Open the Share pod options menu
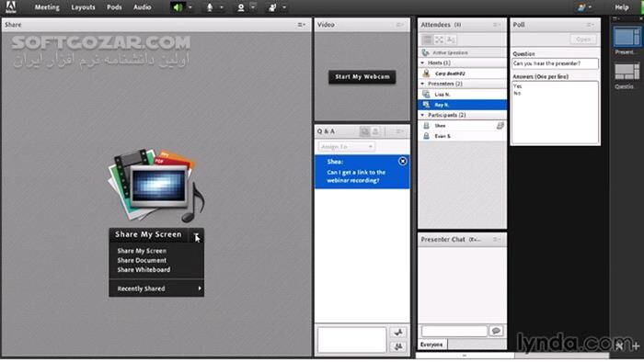644x362 pixels. tap(301, 25)
